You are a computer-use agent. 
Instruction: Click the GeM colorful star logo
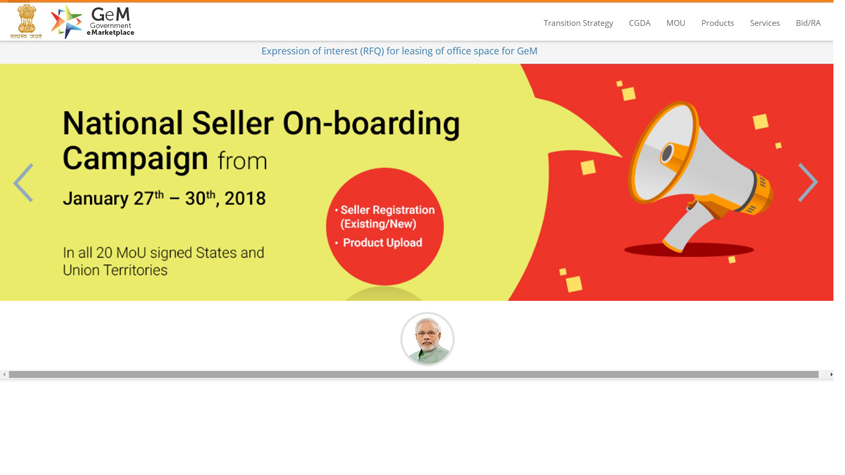[x=66, y=22]
